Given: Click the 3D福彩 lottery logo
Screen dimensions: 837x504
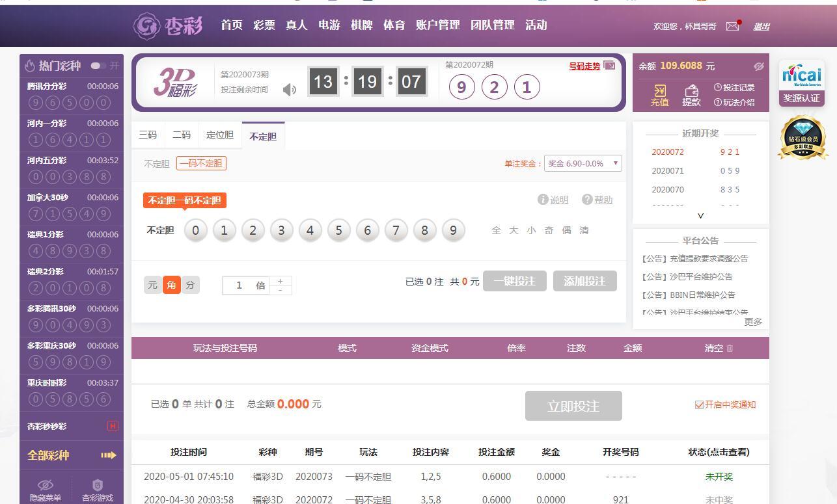Looking at the screenshot, I should tap(174, 83).
